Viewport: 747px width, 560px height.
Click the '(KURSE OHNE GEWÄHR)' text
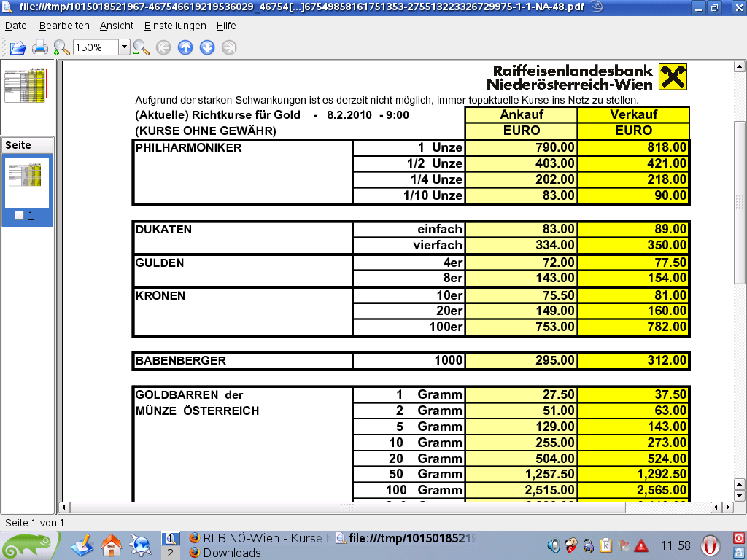(x=206, y=131)
